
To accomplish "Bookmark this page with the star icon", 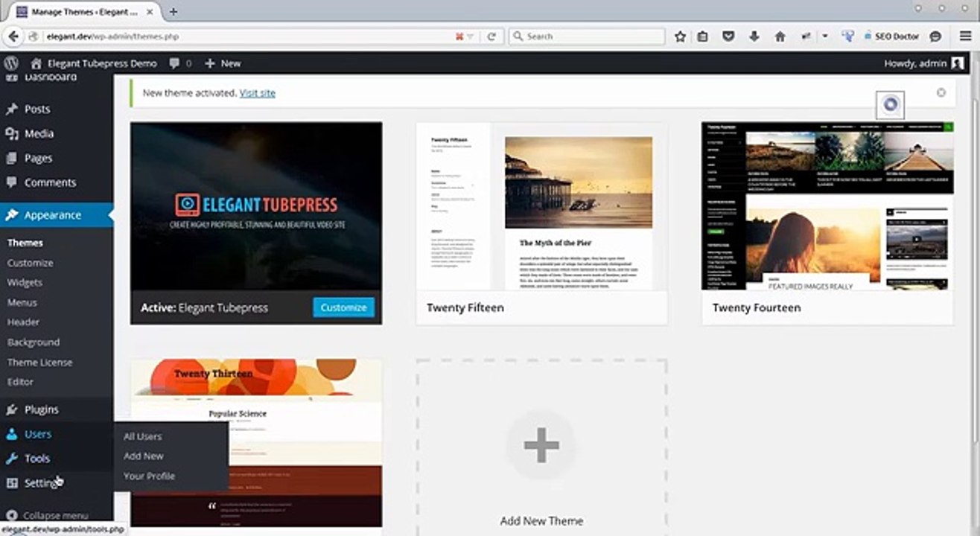I will (x=680, y=36).
